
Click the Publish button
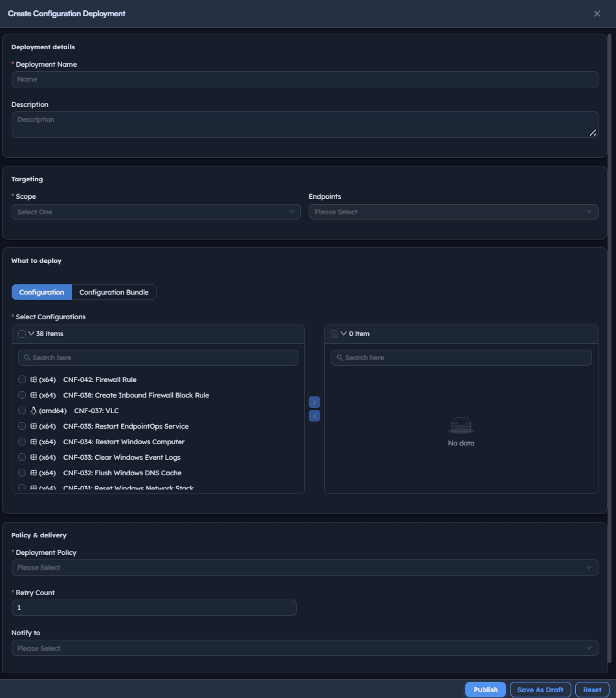(486, 690)
